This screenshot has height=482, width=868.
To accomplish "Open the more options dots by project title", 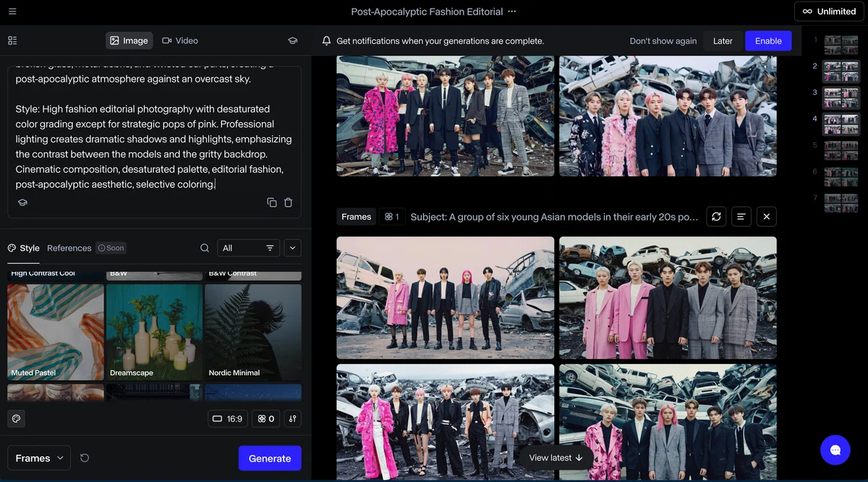I will tap(512, 12).
